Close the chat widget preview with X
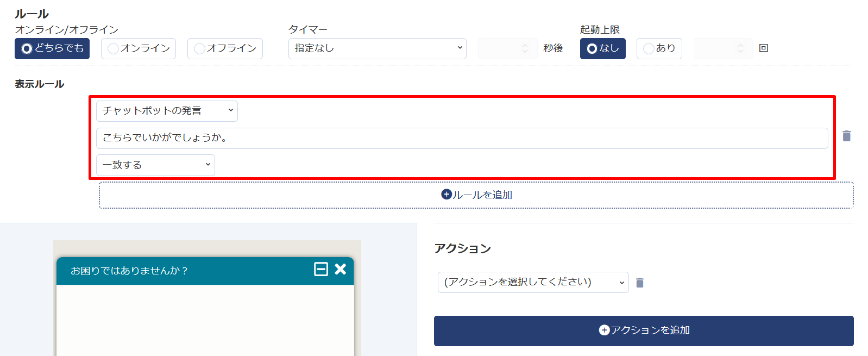This screenshot has width=868, height=356. (341, 269)
